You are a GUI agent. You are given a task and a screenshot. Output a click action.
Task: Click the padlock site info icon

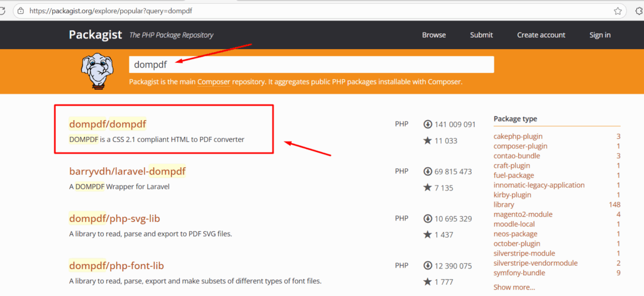pos(19,11)
